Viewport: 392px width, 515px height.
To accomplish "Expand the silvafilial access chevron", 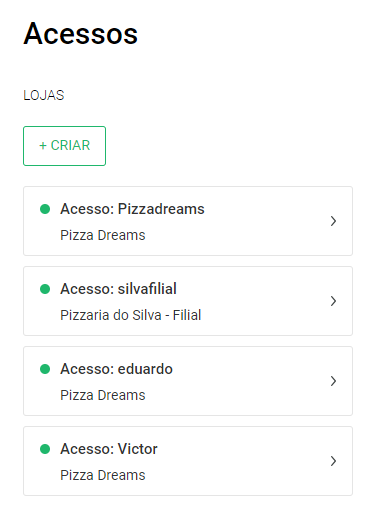I will coord(333,301).
